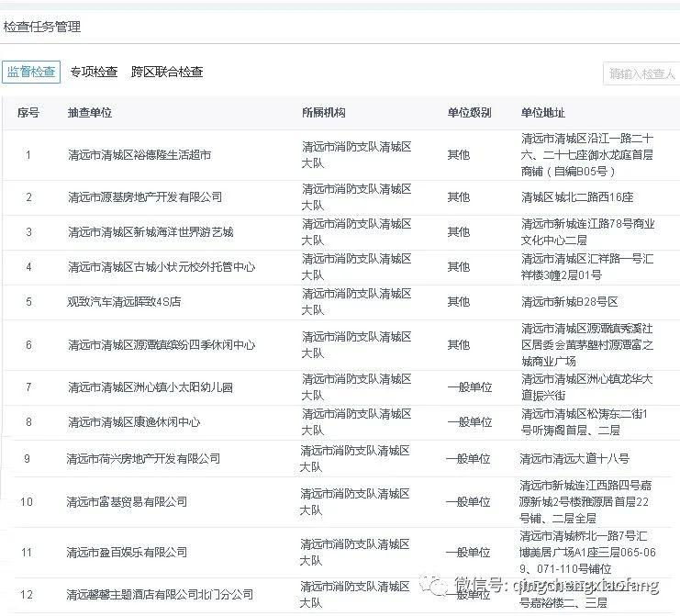Screen dimensions: 680x616
Task: Select 清远市清城区洲心镇小太阳幼儿园 cell
Action: 150,387
